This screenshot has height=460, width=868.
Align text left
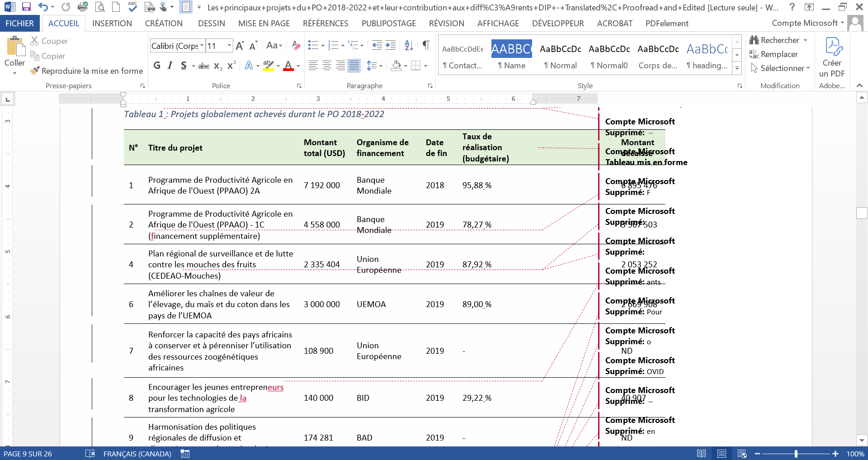pos(313,66)
